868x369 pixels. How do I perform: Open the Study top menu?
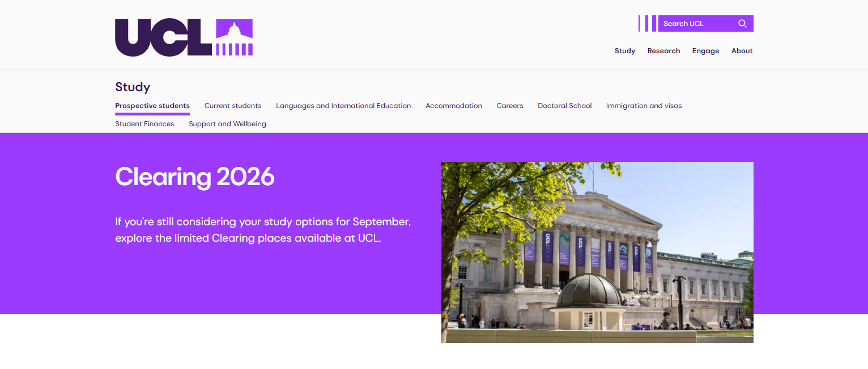click(x=625, y=51)
